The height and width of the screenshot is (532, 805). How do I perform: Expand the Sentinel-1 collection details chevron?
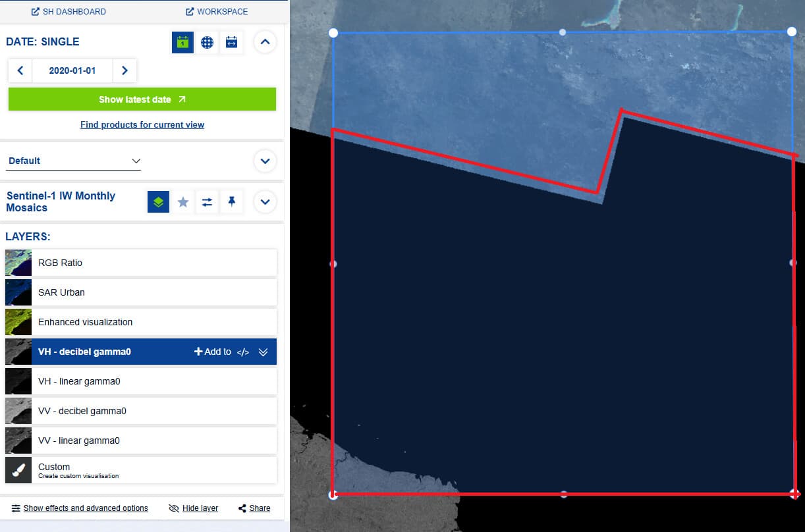[265, 202]
